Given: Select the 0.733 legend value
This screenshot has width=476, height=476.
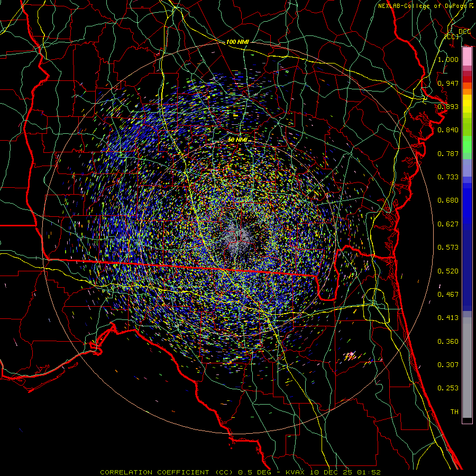Looking at the screenshot, I should click(x=448, y=177).
